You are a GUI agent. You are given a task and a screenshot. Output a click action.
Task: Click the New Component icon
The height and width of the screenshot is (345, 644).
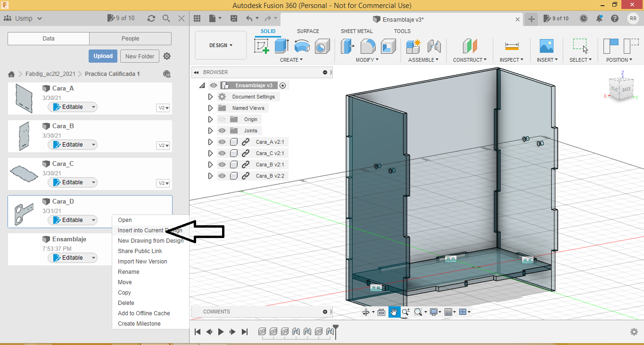click(x=413, y=46)
